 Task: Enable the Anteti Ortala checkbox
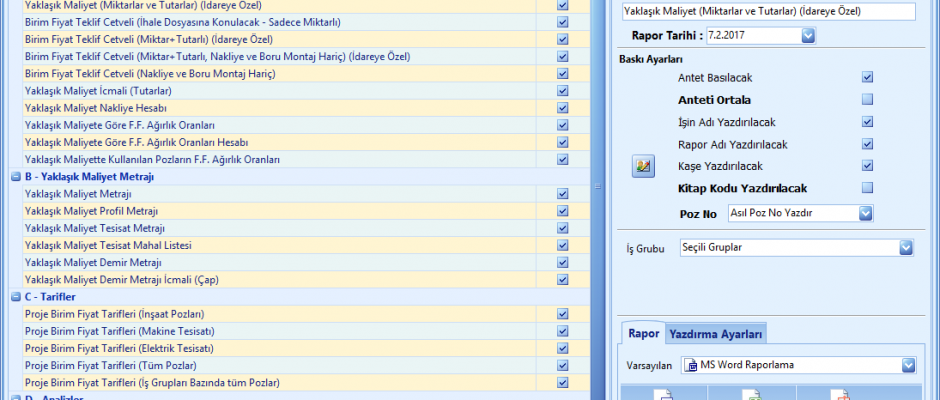click(x=867, y=100)
